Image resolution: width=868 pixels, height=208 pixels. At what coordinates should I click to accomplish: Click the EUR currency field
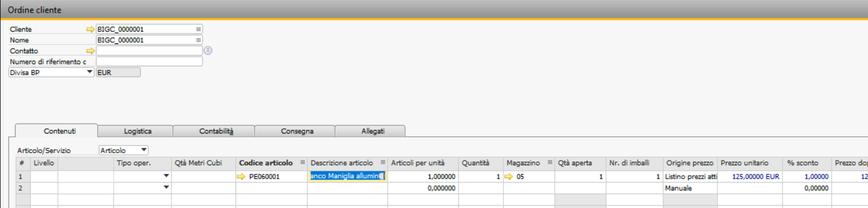[x=118, y=73]
